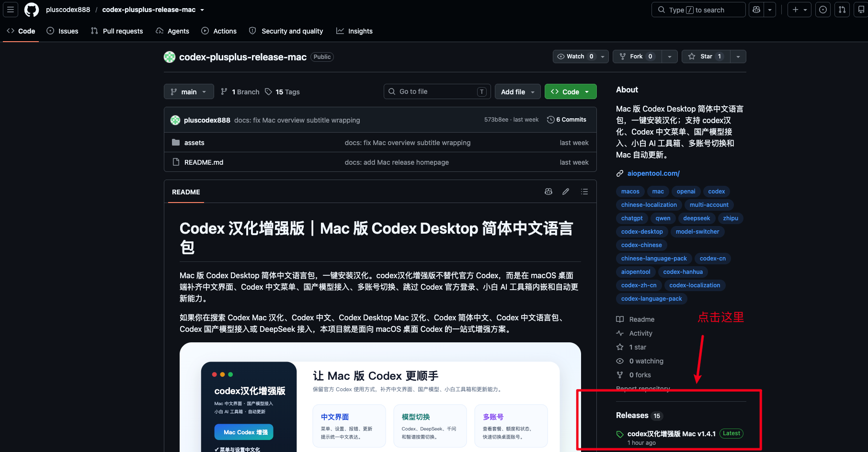The image size is (868, 452).
Task: Open pull requests icon in top header
Action: click(x=842, y=10)
